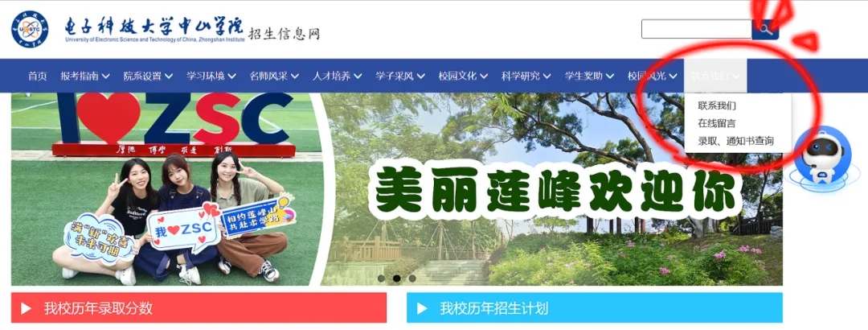Expand the 院系设置 dropdown menu
868x330 pixels.
coord(149,76)
